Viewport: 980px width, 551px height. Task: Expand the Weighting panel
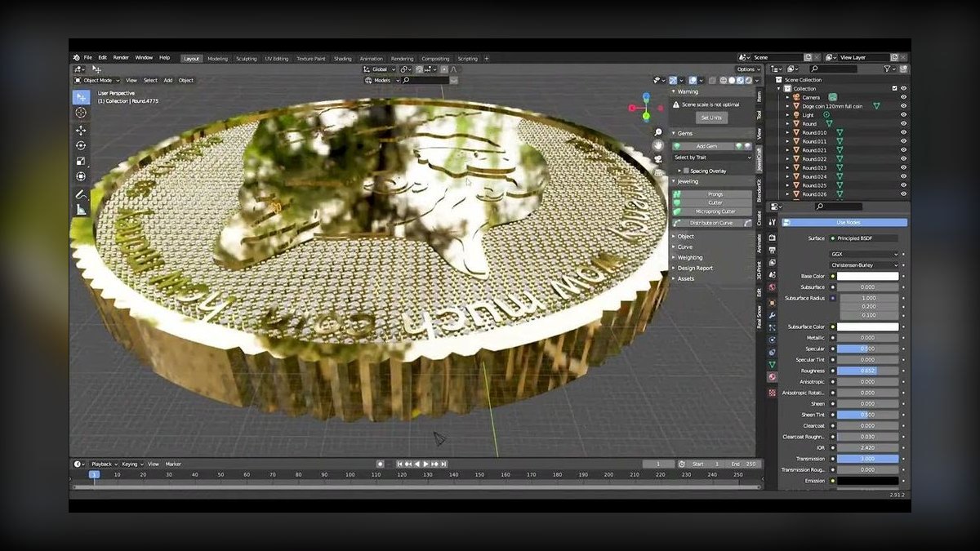pos(690,257)
